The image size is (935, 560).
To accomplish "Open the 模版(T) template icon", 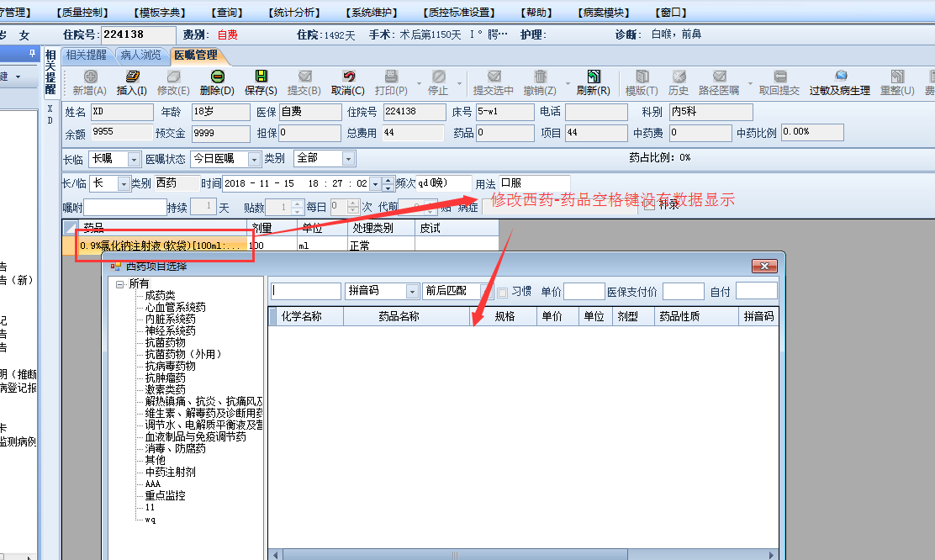I will click(642, 77).
